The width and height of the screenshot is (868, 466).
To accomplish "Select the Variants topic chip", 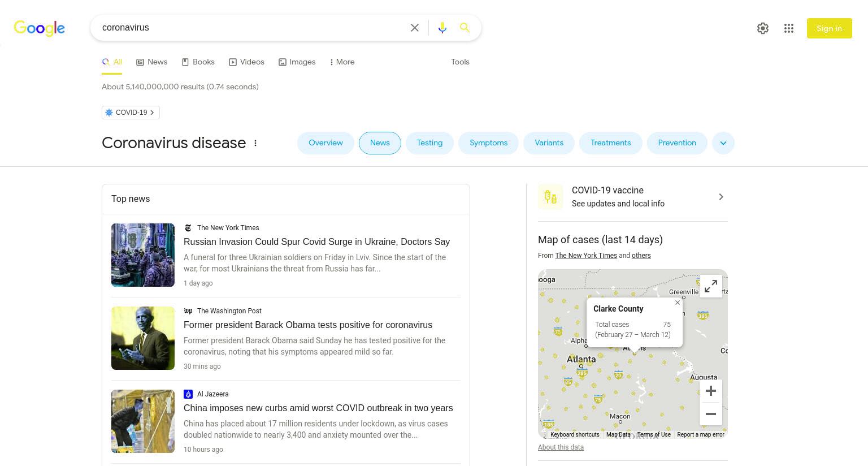I will pyautogui.click(x=549, y=143).
